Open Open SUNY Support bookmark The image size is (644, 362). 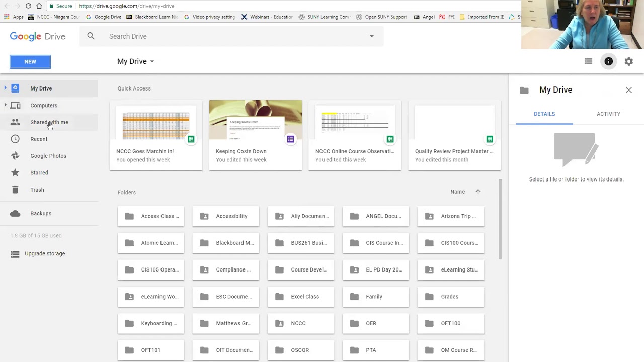pyautogui.click(x=381, y=17)
